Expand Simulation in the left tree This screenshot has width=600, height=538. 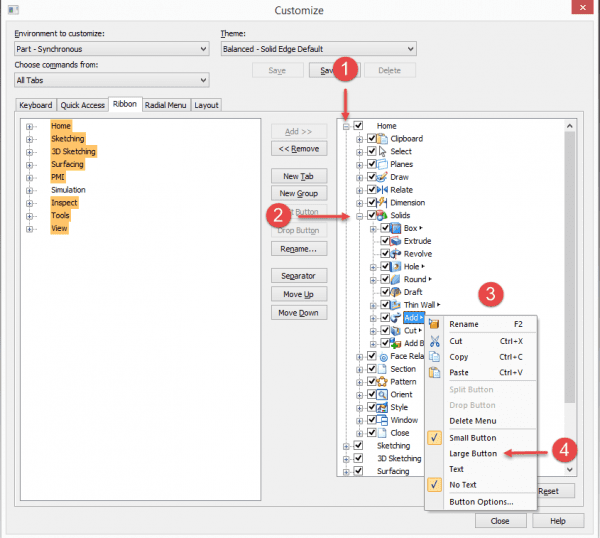point(29,191)
